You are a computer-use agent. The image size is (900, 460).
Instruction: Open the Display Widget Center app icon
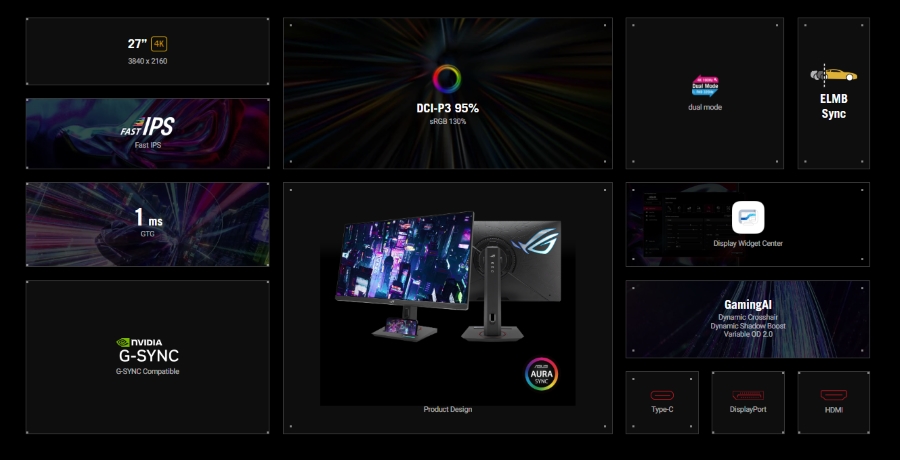(748, 217)
